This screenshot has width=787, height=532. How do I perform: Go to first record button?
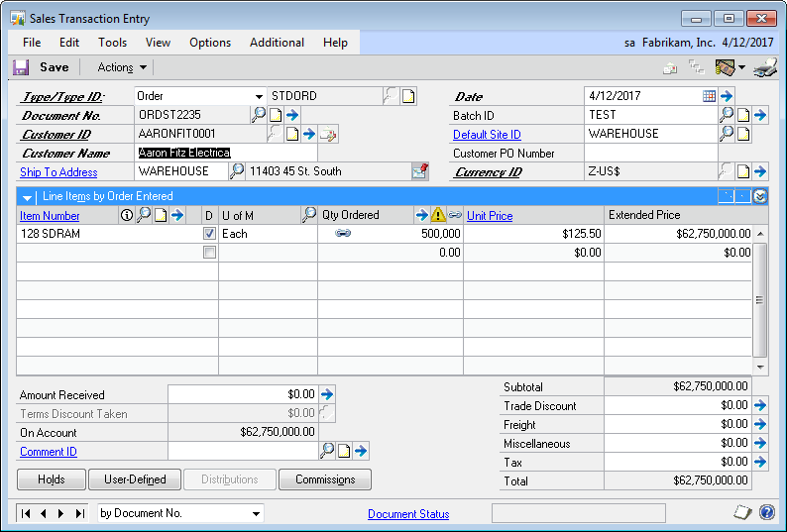26,513
